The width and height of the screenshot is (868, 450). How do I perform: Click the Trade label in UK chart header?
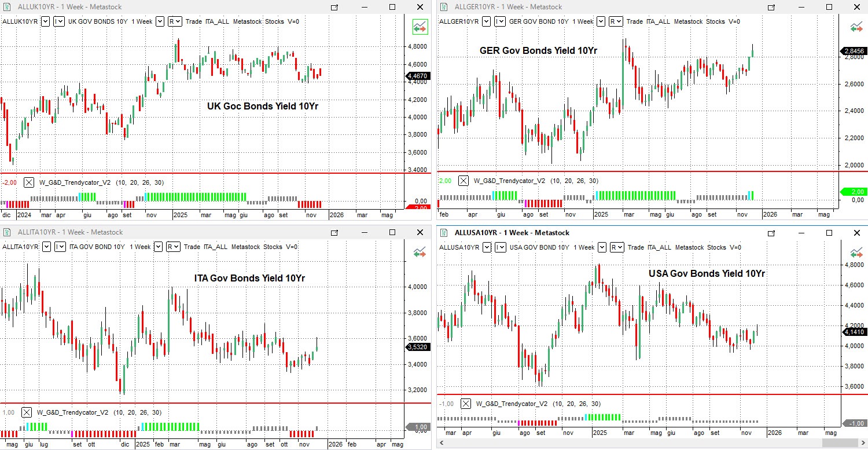(194, 21)
